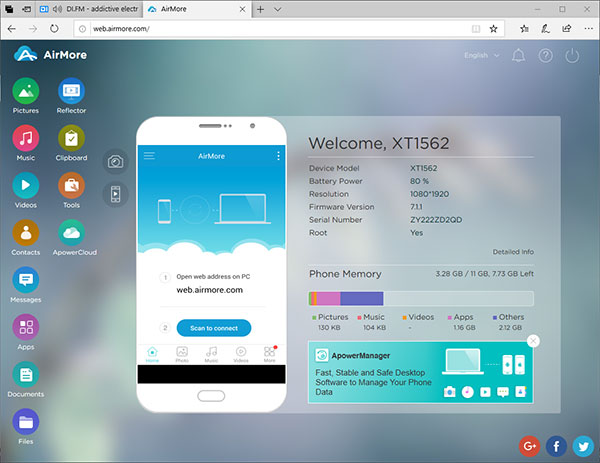Click the phone mockup home button
Viewport: 600px width, 463px height.
[x=211, y=396]
